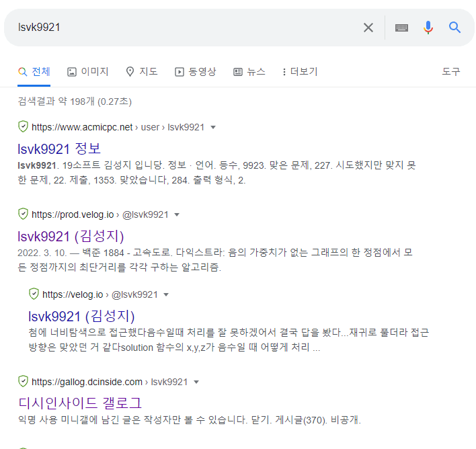This screenshot has width=476, height=449.
Task: Select the 전체 (All) search tab
Action: point(34,72)
